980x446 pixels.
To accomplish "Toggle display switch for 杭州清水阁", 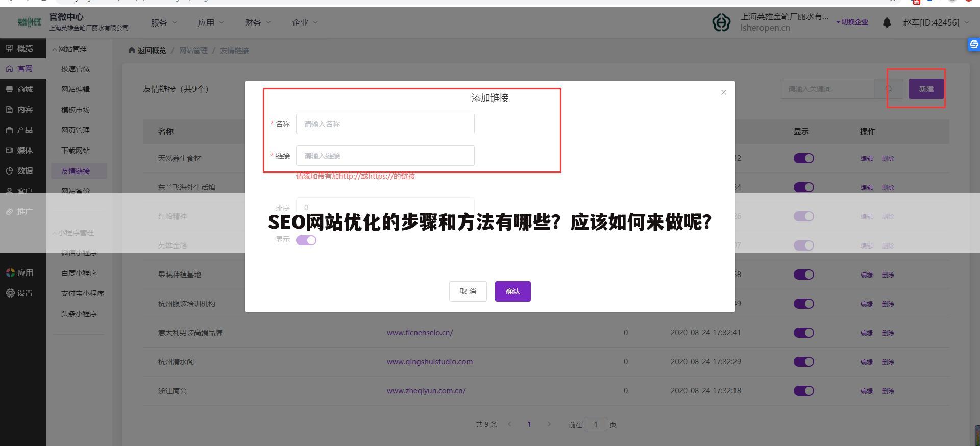I will [x=803, y=362].
